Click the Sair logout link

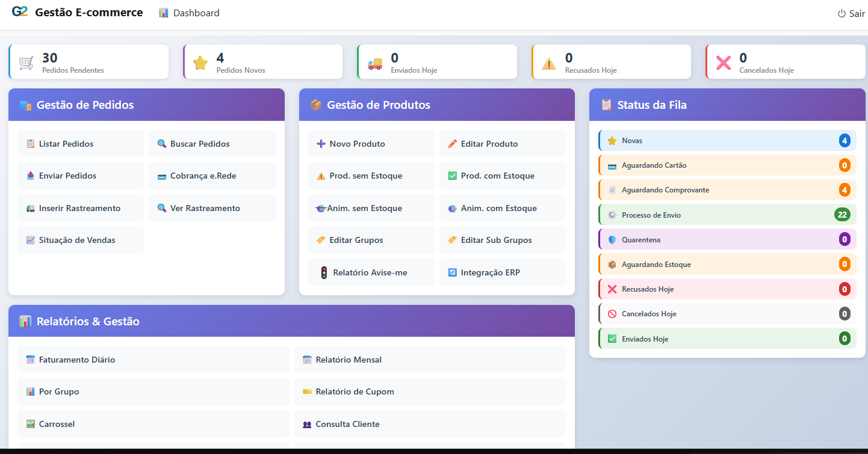click(x=851, y=13)
